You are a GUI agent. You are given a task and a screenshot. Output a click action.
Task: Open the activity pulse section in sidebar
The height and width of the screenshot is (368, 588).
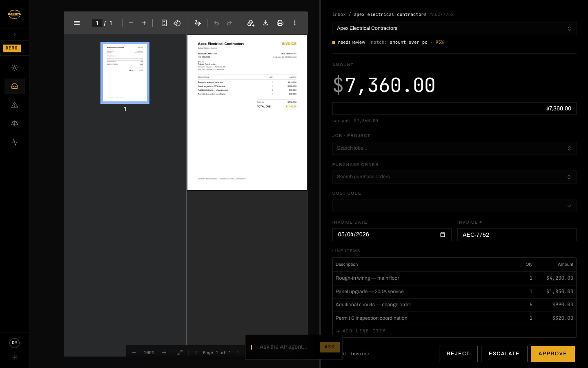click(x=15, y=142)
